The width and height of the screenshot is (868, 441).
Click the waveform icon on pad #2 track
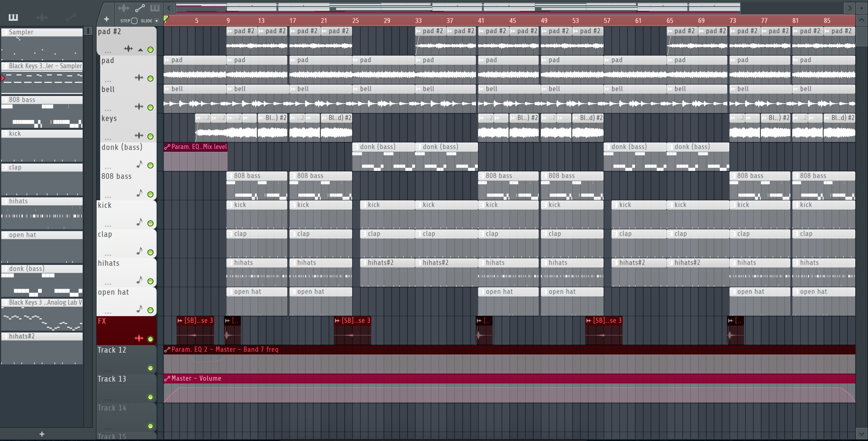pos(128,49)
